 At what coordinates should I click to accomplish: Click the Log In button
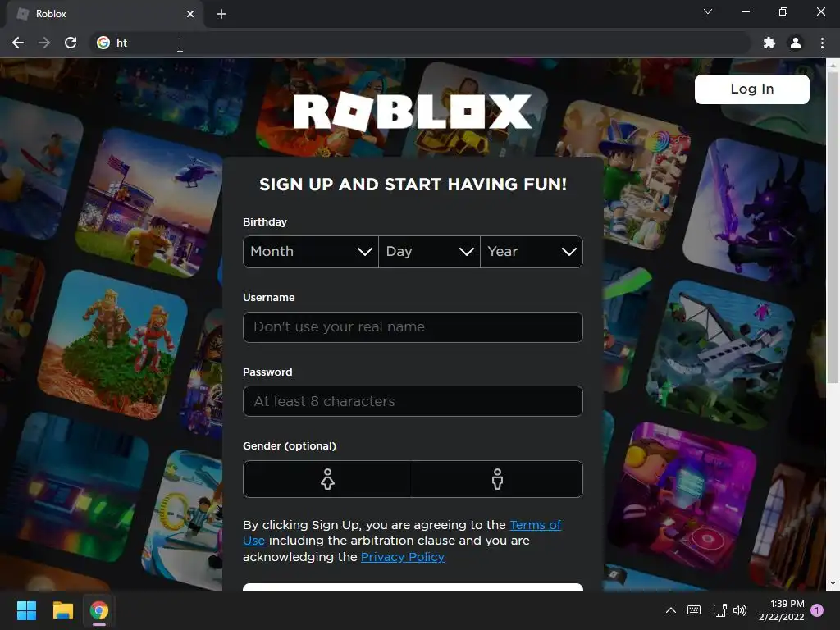(x=751, y=89)
